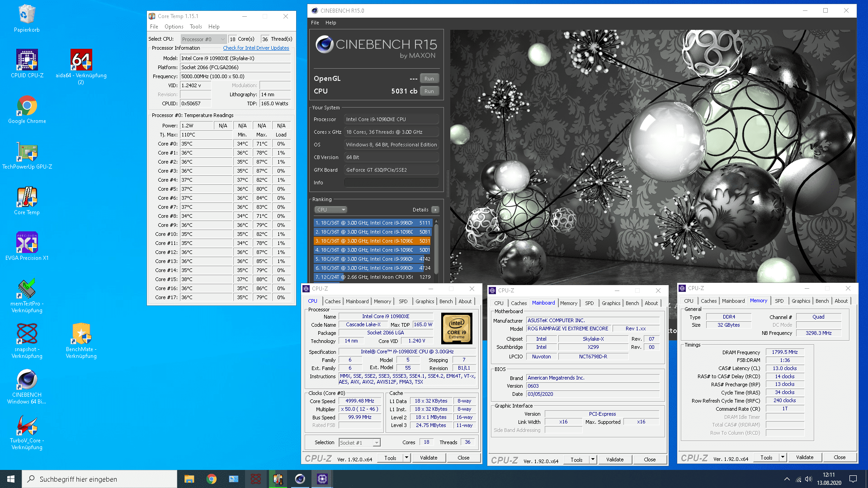Image resolution: width=868 pixels, height=488 pixels.
Task: Click Core Temp Frequency value 5000.00MHz
Action: coord(235,76)
